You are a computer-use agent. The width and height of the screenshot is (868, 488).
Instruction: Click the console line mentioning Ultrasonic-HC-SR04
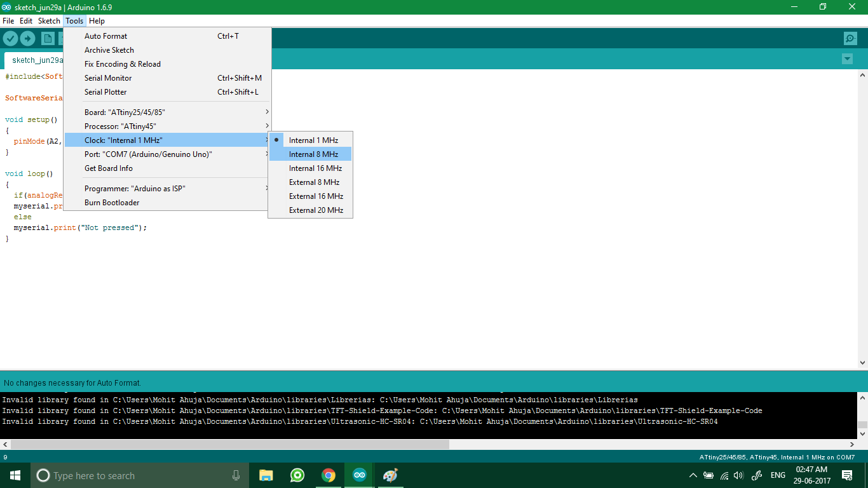pyautogui.click(x=360, y=421)
